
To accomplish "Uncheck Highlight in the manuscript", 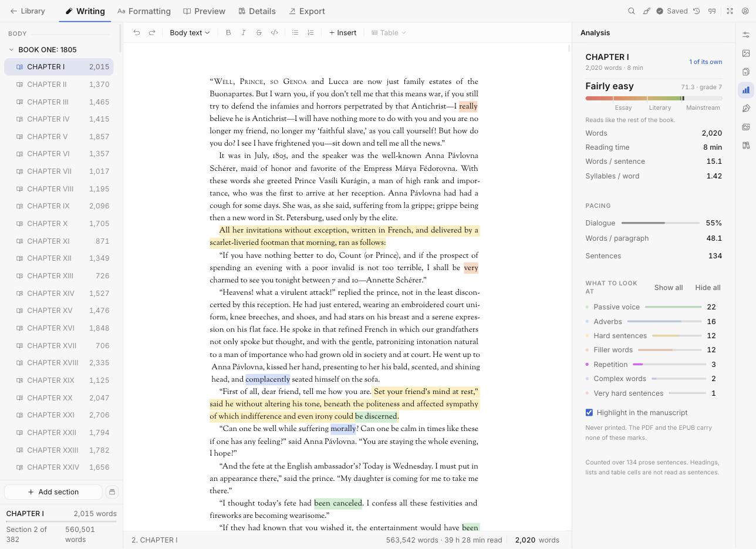I will click(589, 413).
